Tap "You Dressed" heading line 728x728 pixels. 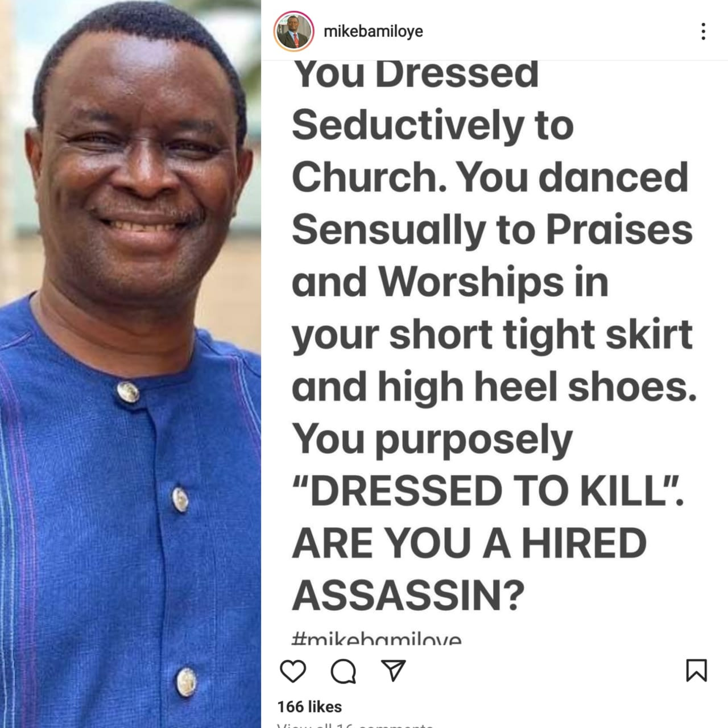[415, 74]
